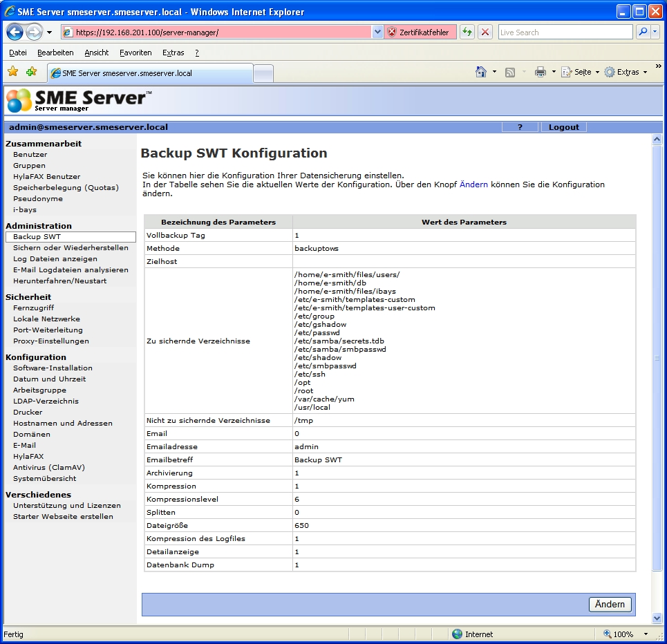This screenshot has height=644, width=667.
Task: Minimize the Internet Explorer window
Action: pos(623,12)
